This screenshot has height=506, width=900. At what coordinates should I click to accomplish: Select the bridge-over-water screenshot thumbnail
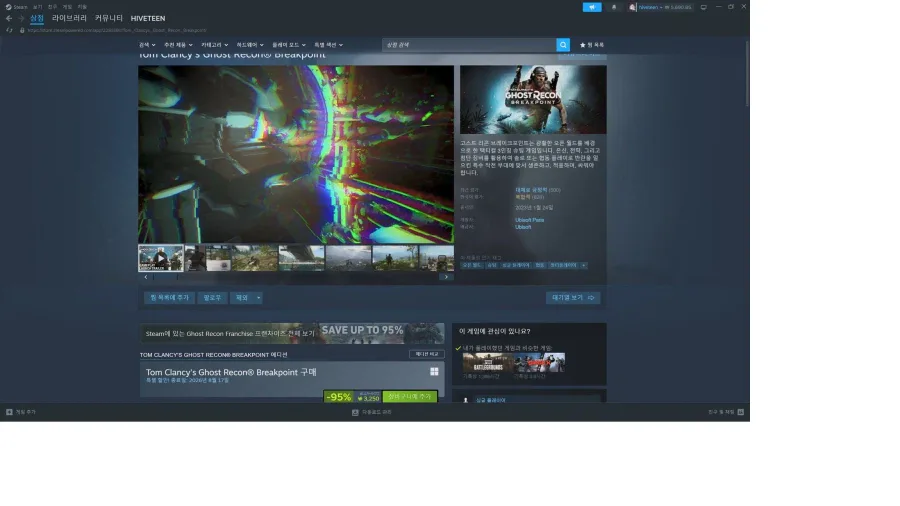[301, 258]
